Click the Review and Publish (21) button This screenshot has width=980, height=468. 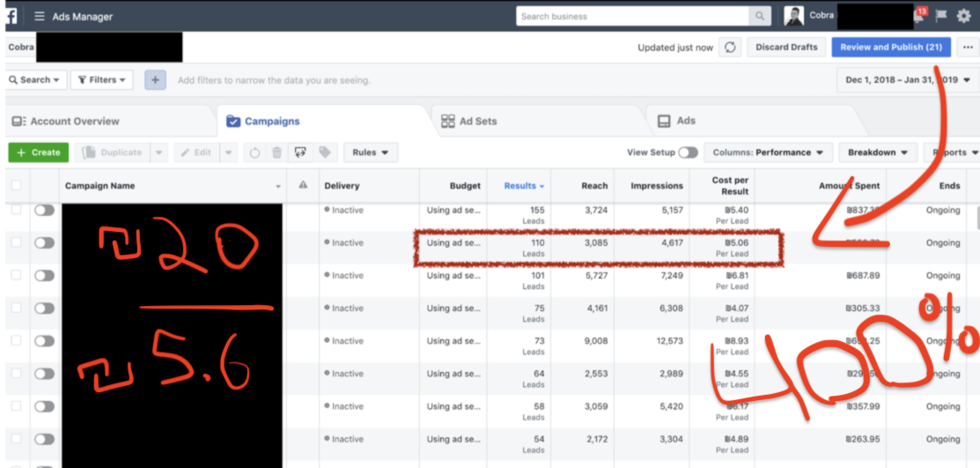point(890,48)
